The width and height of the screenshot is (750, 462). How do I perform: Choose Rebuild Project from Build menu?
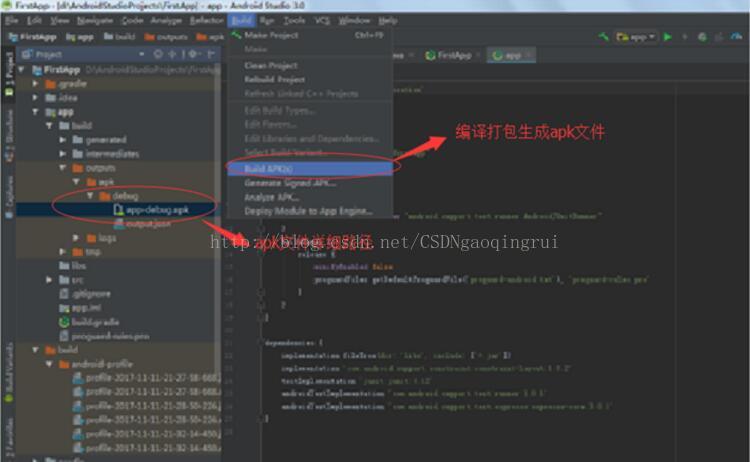point(310,79)
